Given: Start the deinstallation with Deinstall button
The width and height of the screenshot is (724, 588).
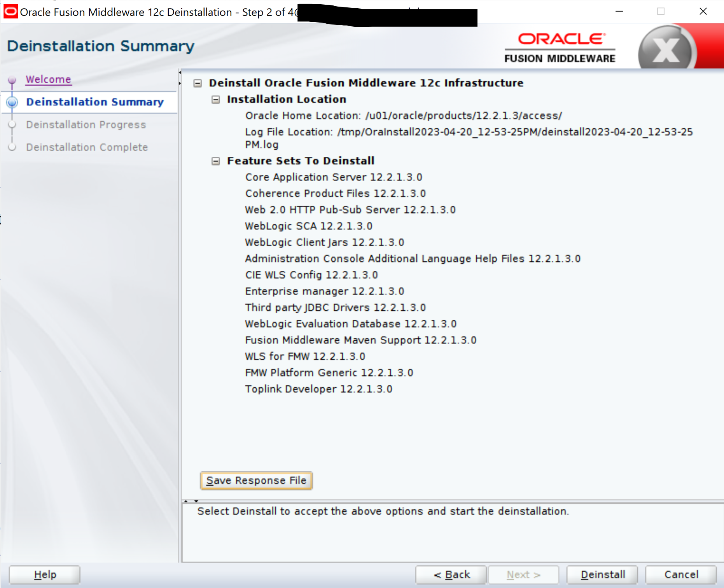Looking at the screenshot, I should [602, 574].
